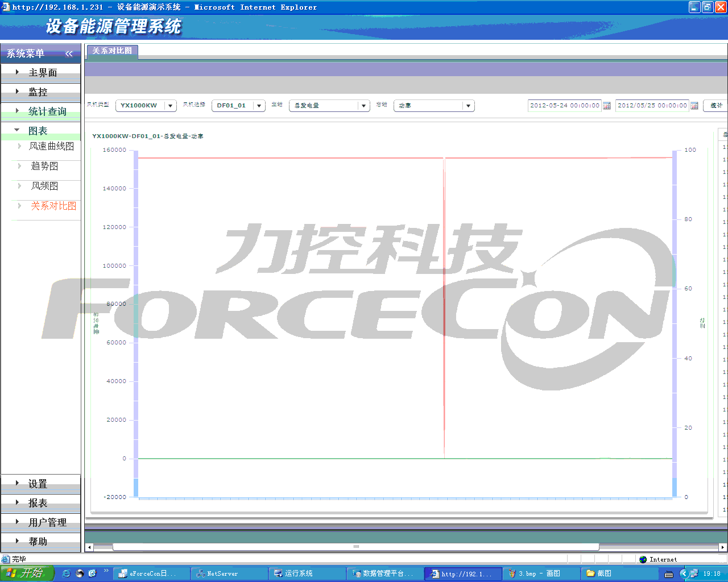Switch to NetServer taskbar window
728x582 pixels.
pos(229,573)
